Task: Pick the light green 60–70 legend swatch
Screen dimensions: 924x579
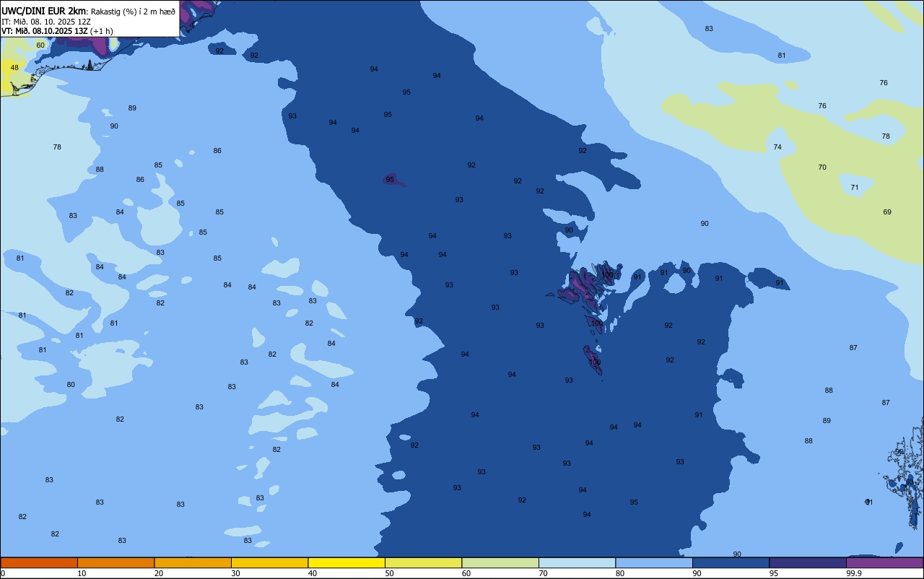Action: [x=500, y=562]
